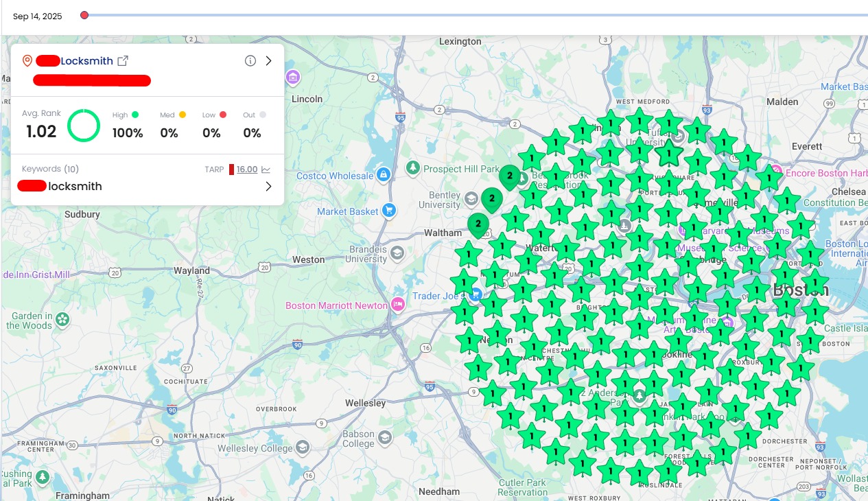This screenshot has width=868, height=501.
Task: Click the red TARP color indicator
Action: 231,170
